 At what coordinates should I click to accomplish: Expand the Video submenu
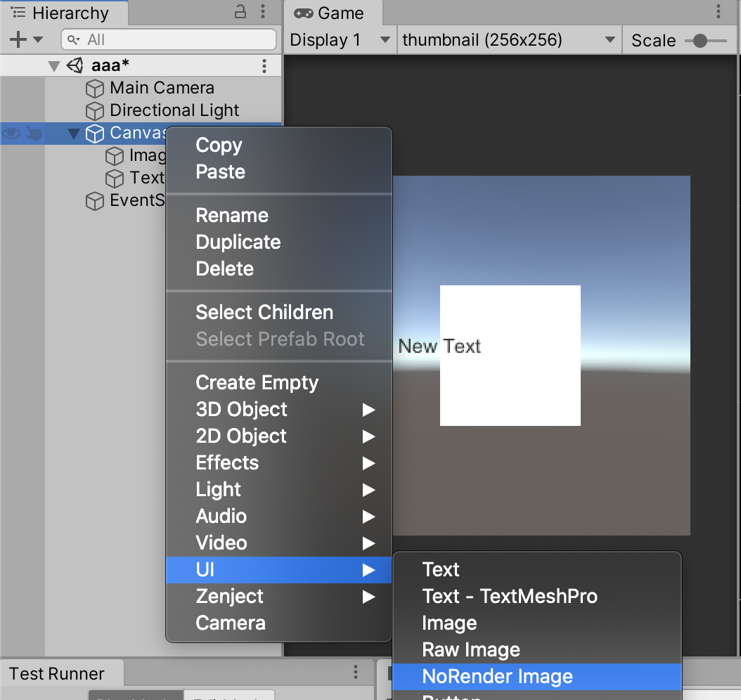point(279,543)
